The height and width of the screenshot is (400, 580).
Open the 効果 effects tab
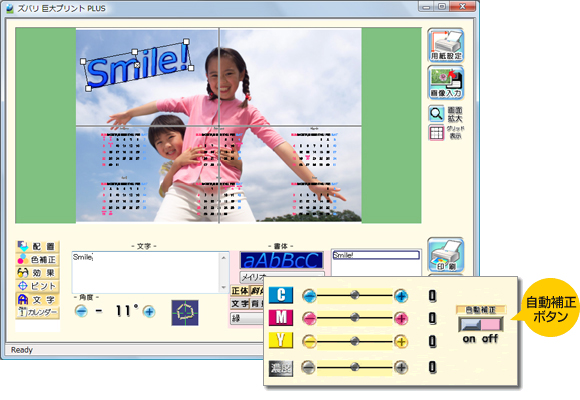(x=38, y=273)
